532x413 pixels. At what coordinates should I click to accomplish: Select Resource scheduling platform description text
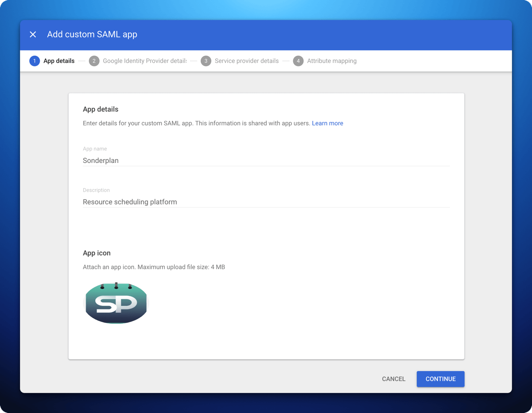129,202
